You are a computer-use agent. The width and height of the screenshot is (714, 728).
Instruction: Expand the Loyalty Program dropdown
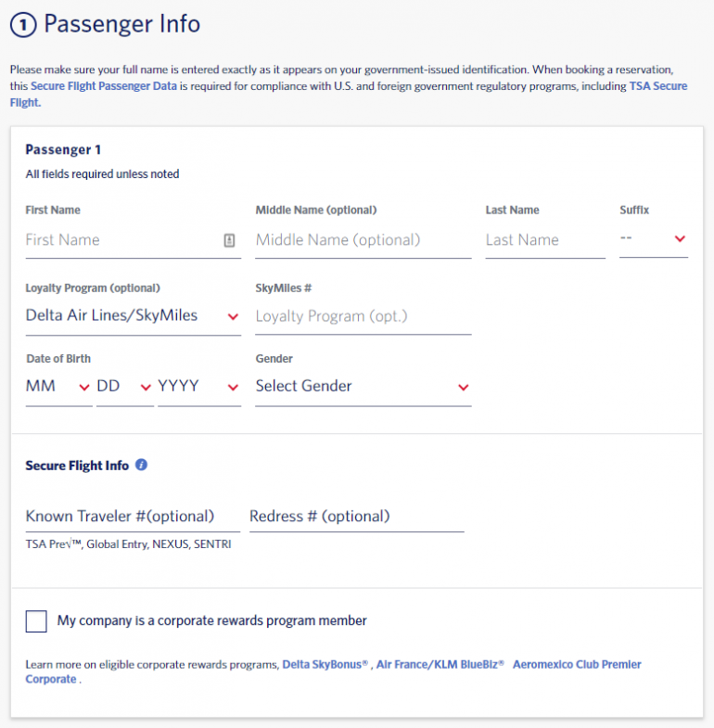[x=133, y=316]
